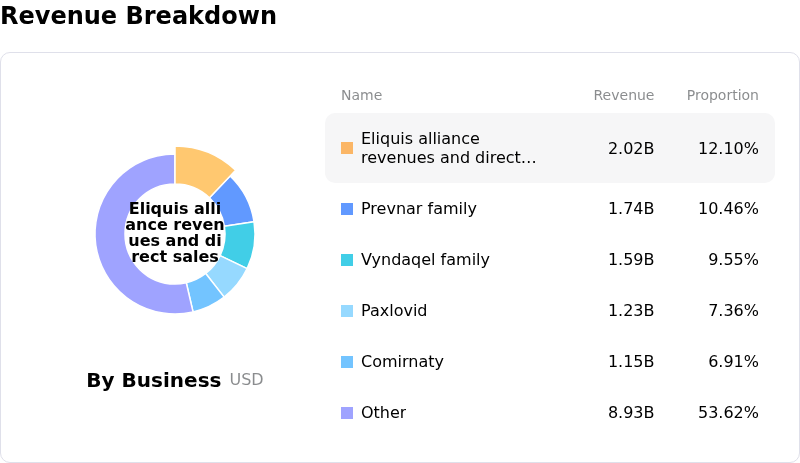The image size is (800, 463).
Task: Click the orange Eliquis legend color square
Action: (347, 148)
